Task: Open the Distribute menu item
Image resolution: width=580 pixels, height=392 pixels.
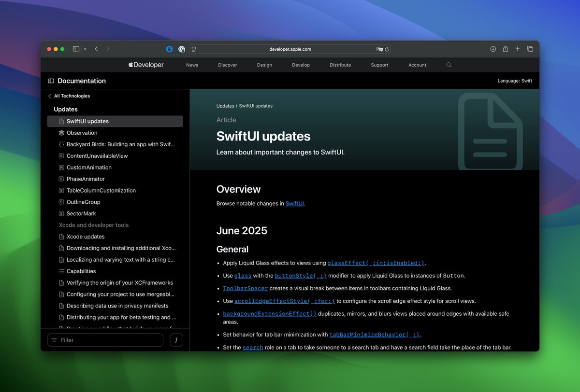Action: point(340,65)
